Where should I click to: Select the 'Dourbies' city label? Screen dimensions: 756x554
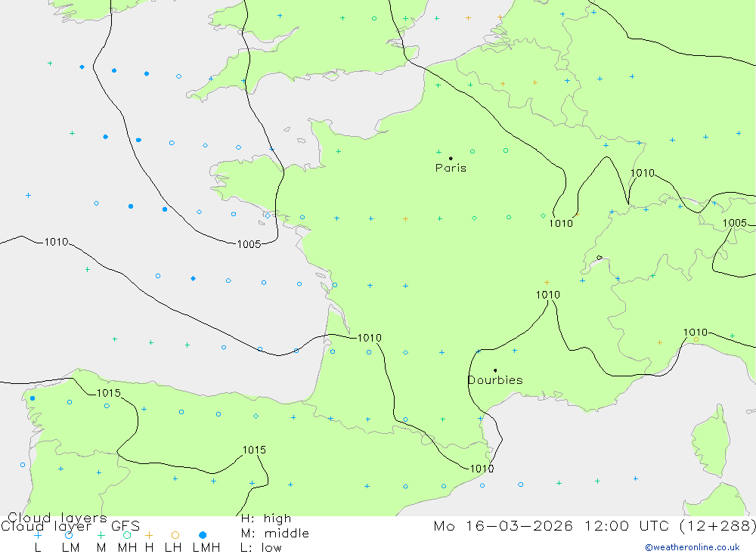pos(496,380)
